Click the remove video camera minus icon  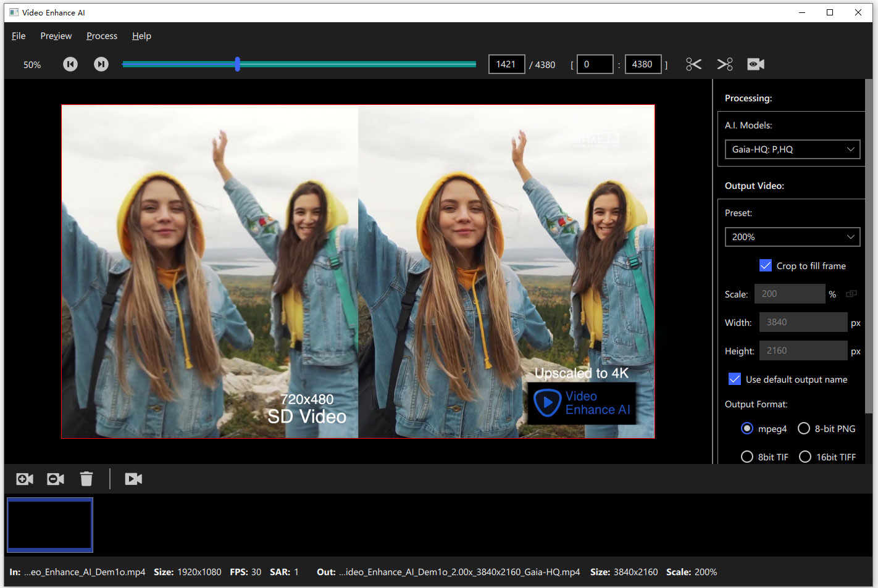(56, 479)
